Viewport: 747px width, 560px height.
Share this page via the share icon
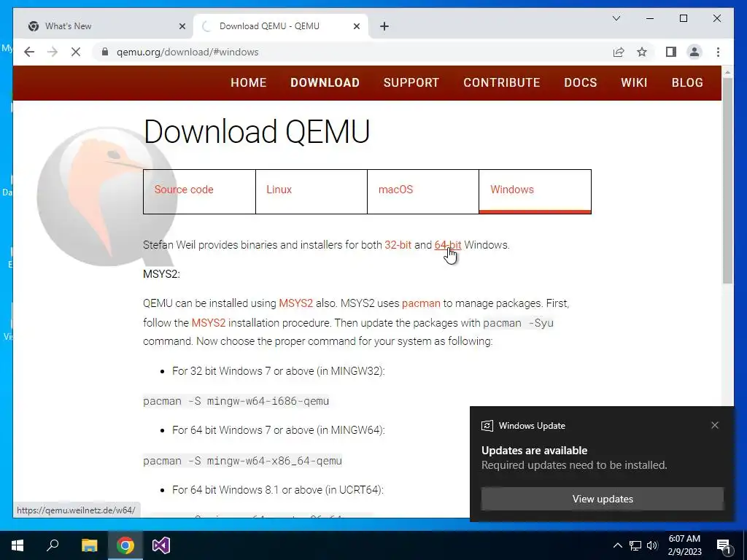tap(619, 52)
